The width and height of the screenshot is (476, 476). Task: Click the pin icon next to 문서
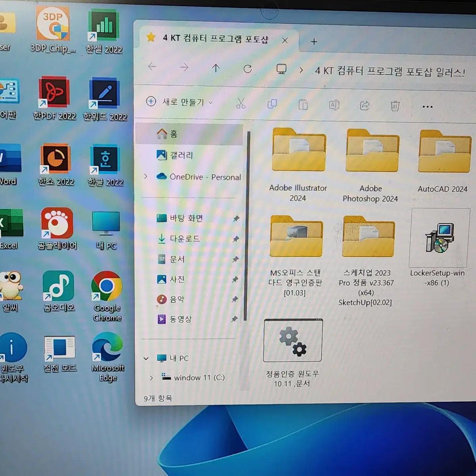235,259
